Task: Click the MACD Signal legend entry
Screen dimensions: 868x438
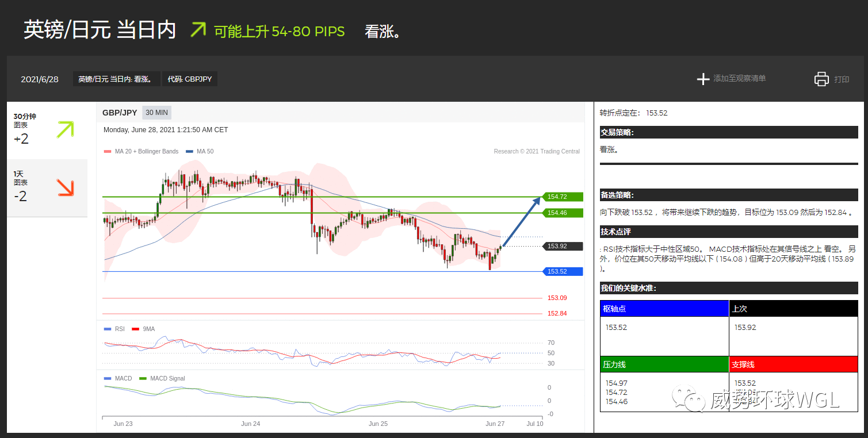Action: (162, 379)
